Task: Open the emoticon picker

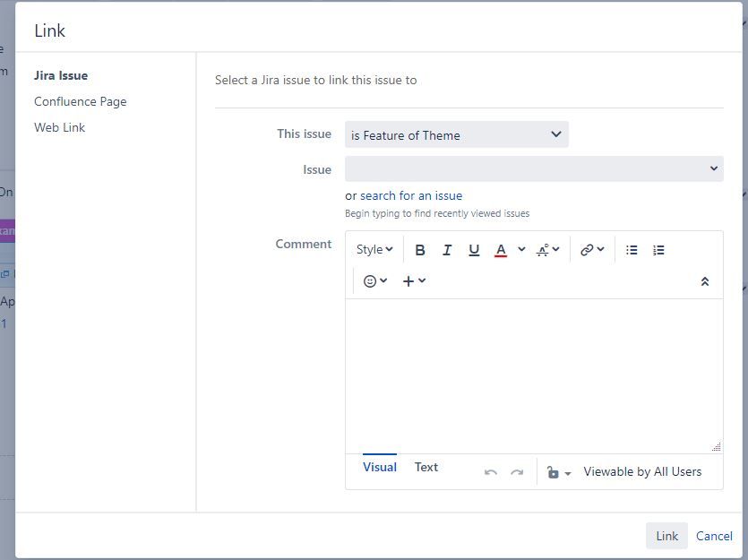Action: 375,281
